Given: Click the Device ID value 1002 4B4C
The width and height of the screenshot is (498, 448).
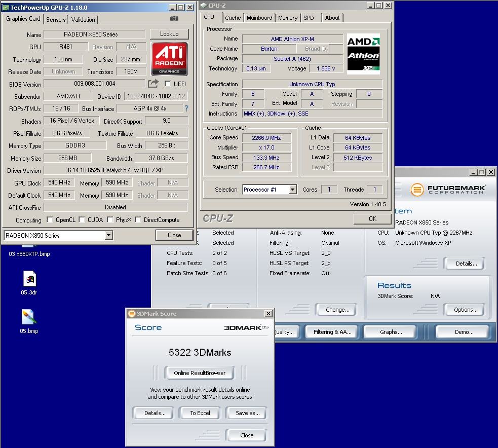Looking at the screenshot, I should point(156,96).
